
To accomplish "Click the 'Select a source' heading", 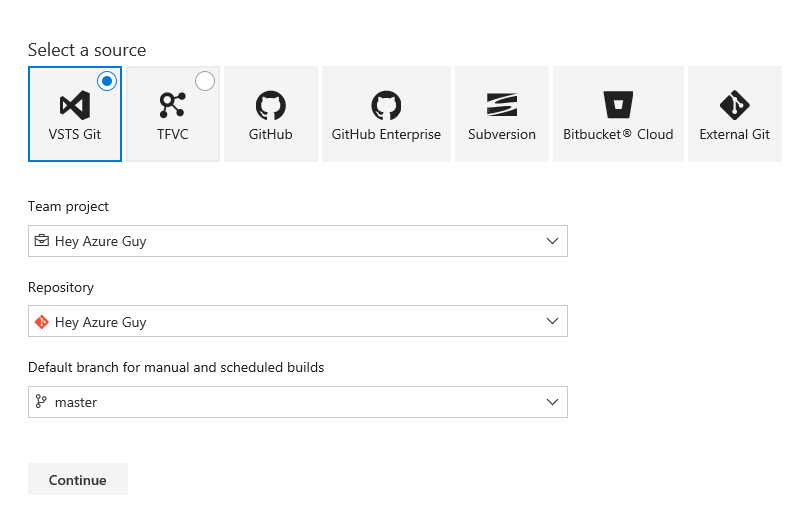I will tap(87, 50).
